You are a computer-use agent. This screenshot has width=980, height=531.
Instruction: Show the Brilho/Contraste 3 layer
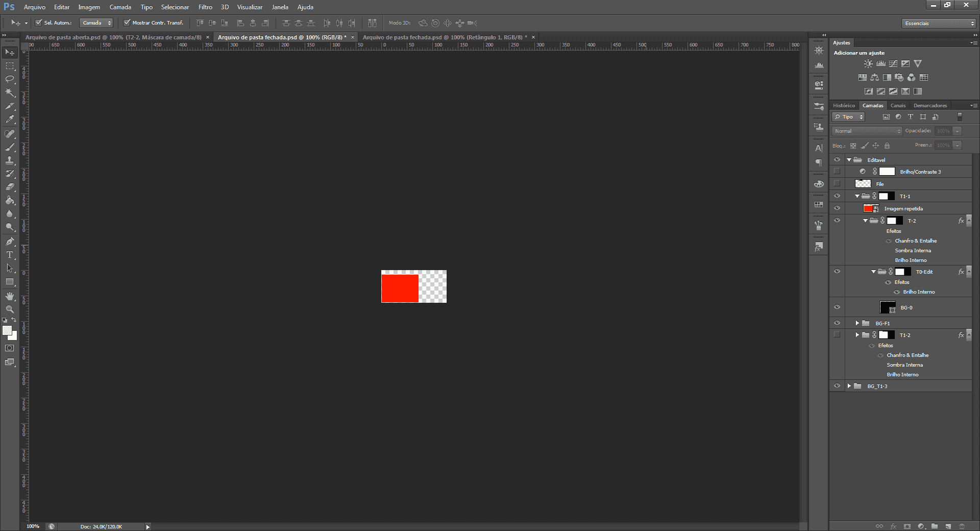point(837,172)
